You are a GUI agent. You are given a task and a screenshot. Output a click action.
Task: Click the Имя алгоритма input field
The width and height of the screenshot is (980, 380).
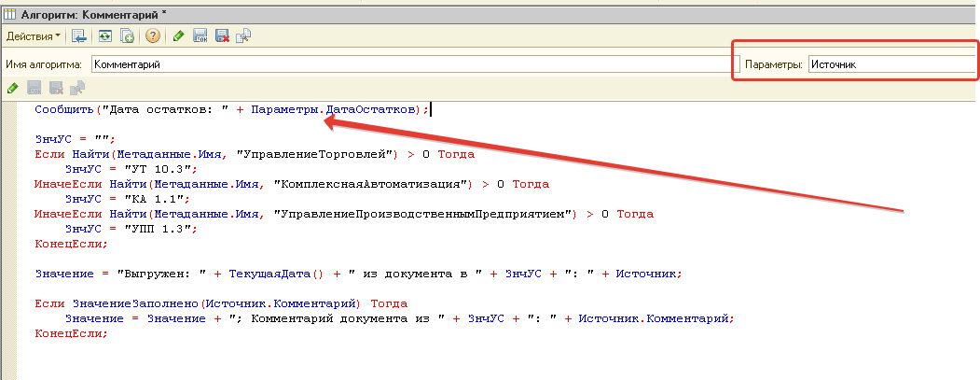[408, 64]
